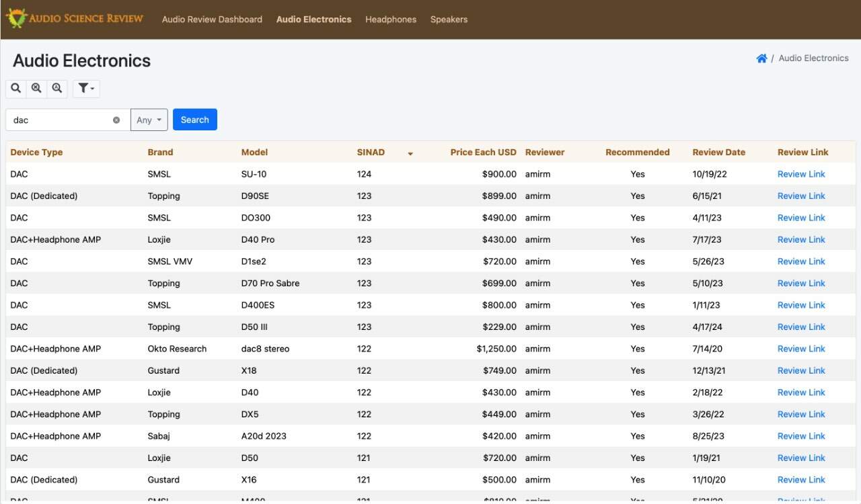Sort by the Review Link column header
The image size is (861, 504).
tap(803, 152)
